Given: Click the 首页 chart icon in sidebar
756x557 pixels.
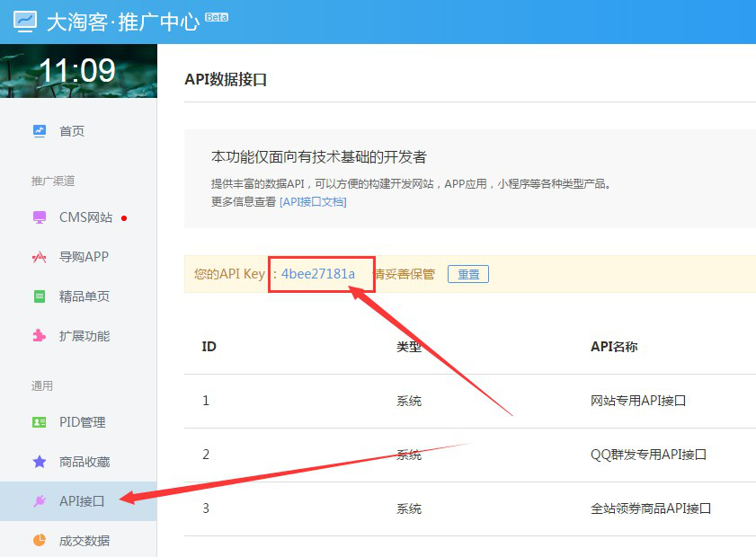Looking at the screenshot, I should click(40, 131).
